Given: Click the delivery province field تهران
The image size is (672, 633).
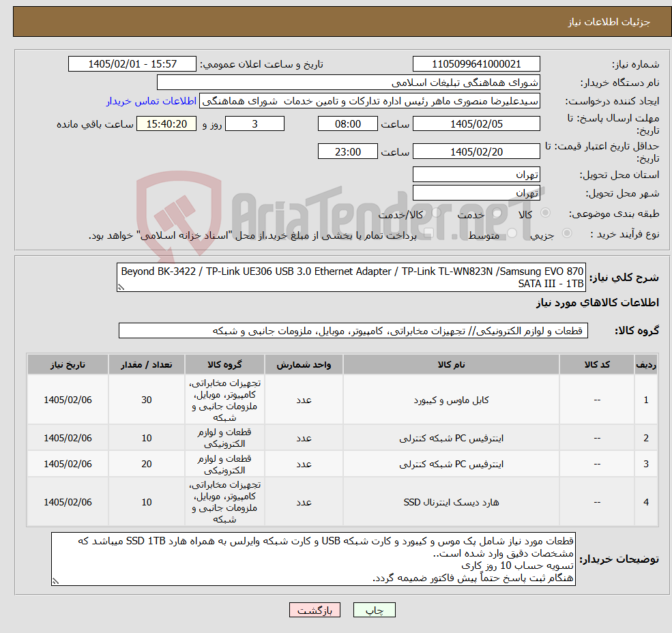Looking at the screenshot, I should pyautogui.click(x=476, y=175).
